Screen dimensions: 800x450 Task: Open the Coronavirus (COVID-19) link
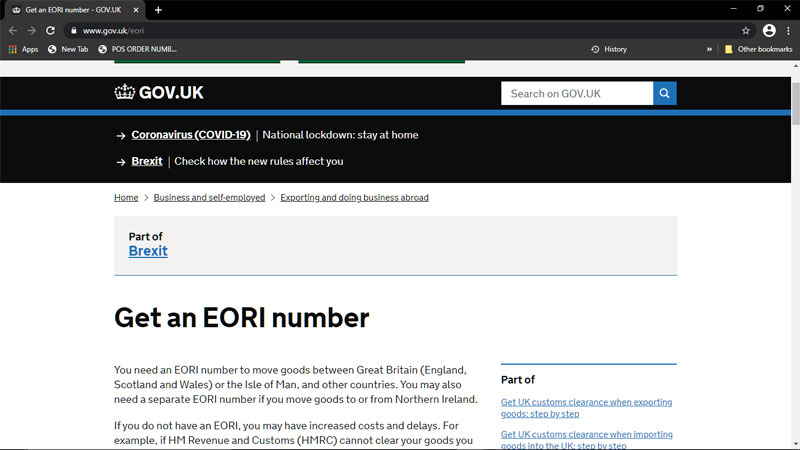pos(190,135)
